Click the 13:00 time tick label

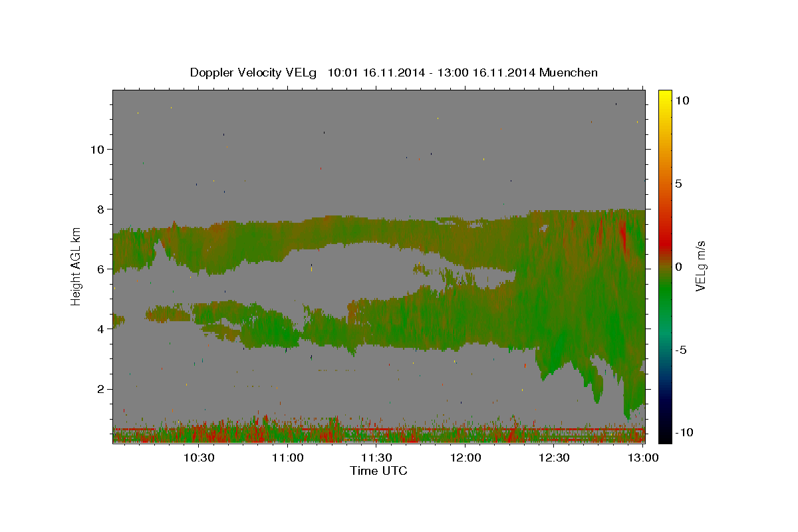coord(642,458)
